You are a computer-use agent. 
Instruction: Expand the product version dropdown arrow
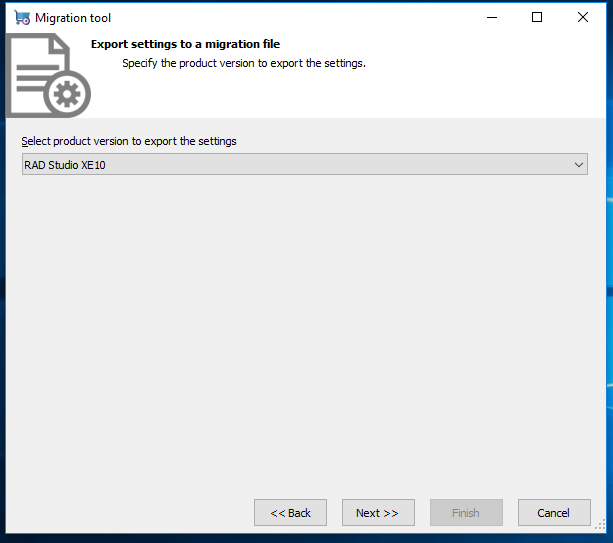click(x=579, y=165)
